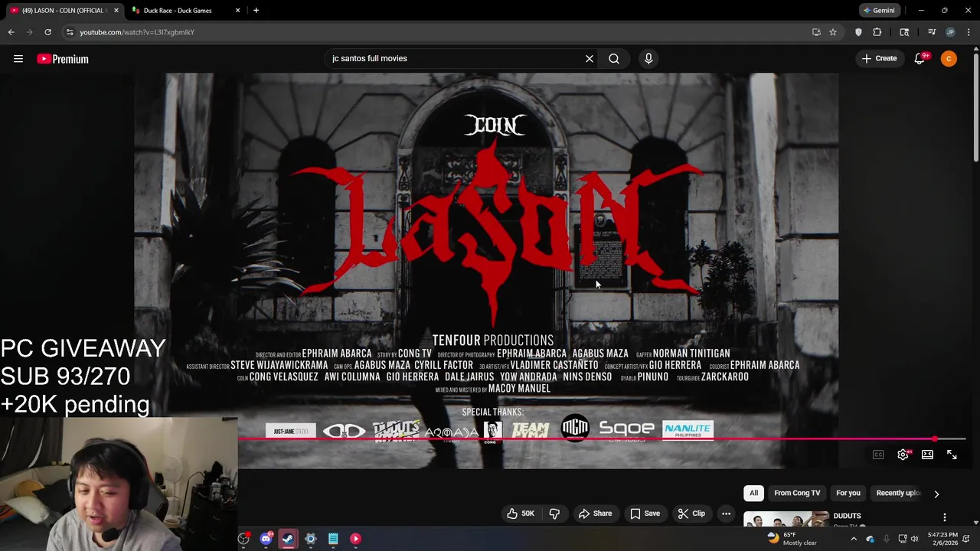Image resolution: width=980 pixels, height=551 pixels.
Task: Dislike the LASON video
Action: click(555, 514)
